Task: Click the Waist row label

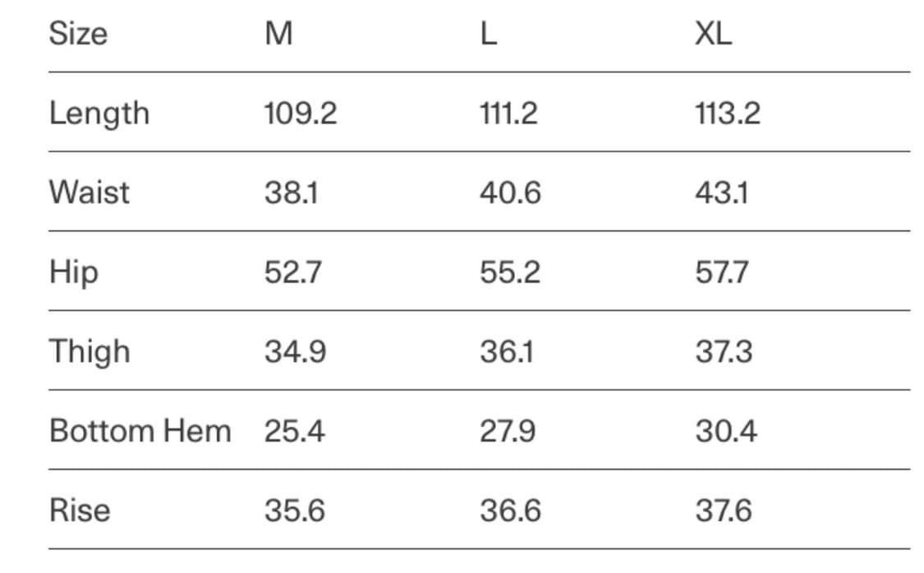Action: point(89,193)
